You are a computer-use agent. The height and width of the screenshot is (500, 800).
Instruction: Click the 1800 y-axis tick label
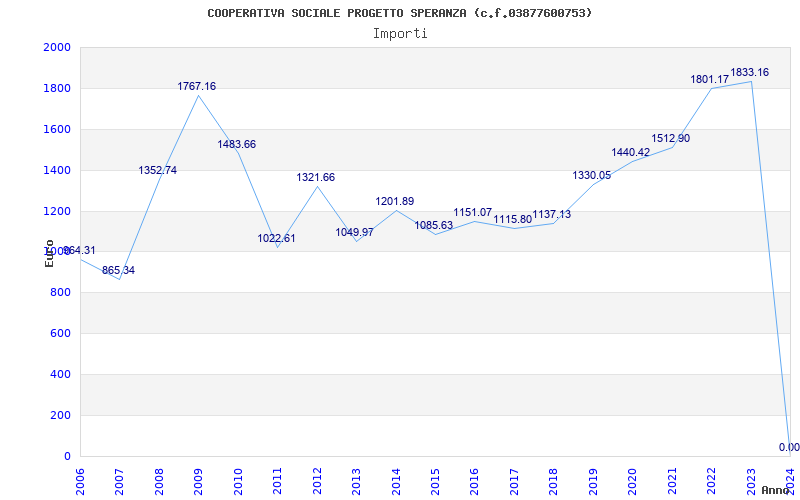(57, 88)
